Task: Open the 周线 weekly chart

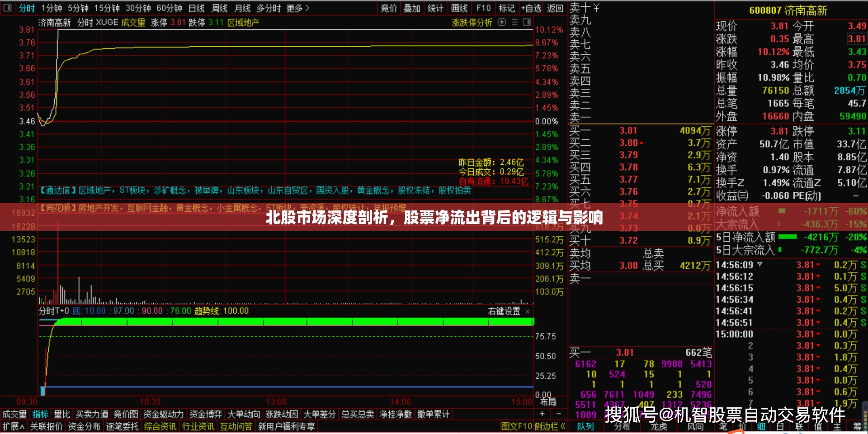Action: 220,8
